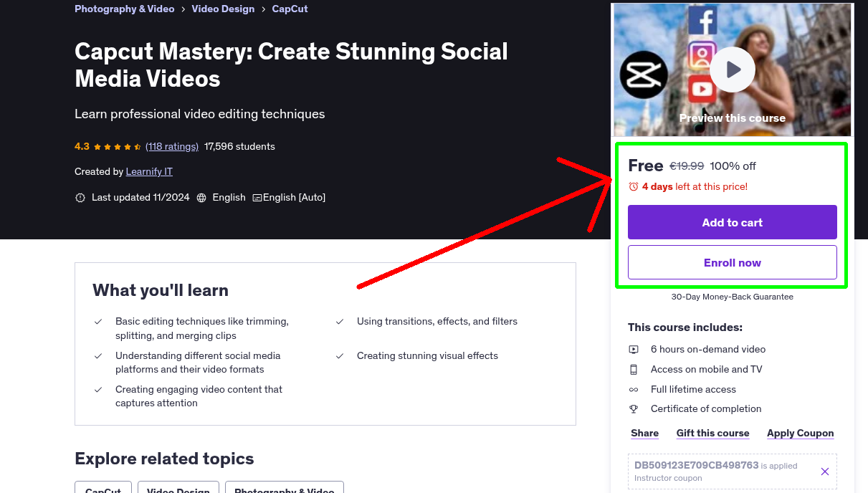Image resolution: width=868 pixels, height=493 pixels.
Task: Click 6 hours on-demand video text
Action: (x=708, y=350)
